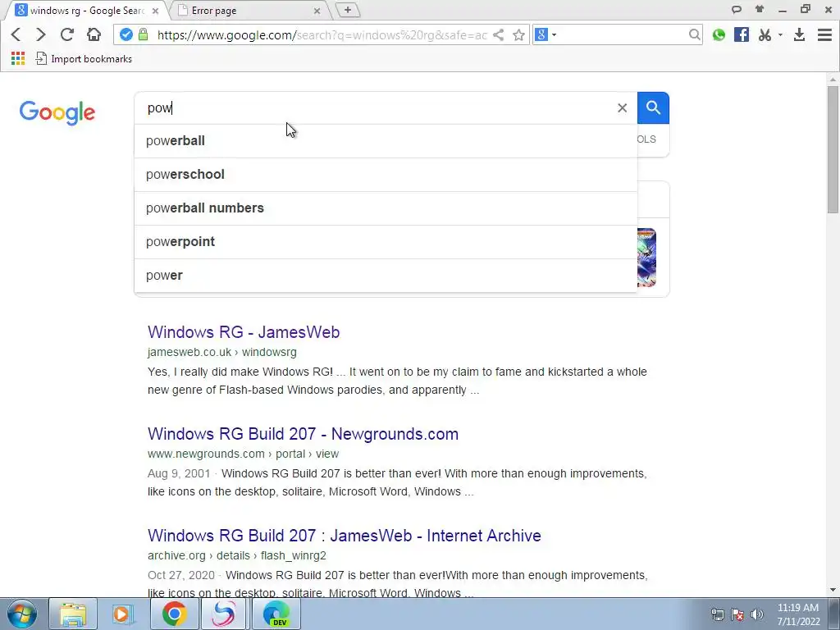The height and width of the screenshot is (630, 840).
Task: Open a new tab
Action: coord(347,10)
